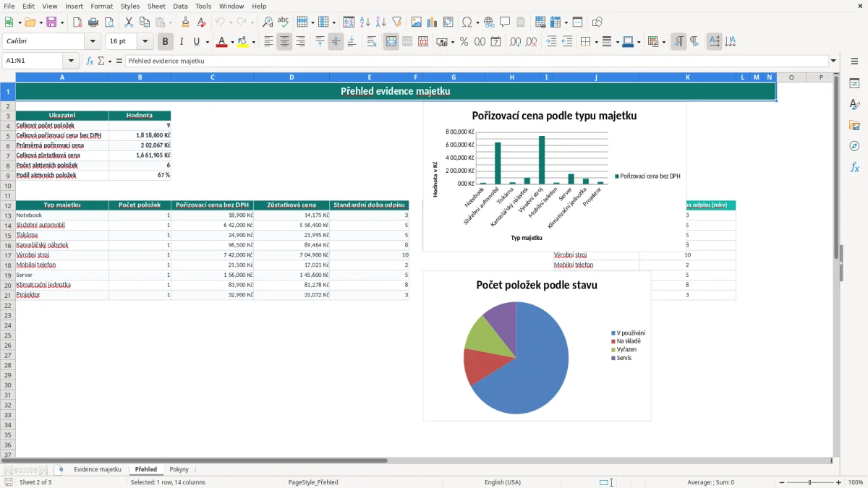Select row 12 header
The width and height of the screenshot is (868, 488).
(7, 205)
